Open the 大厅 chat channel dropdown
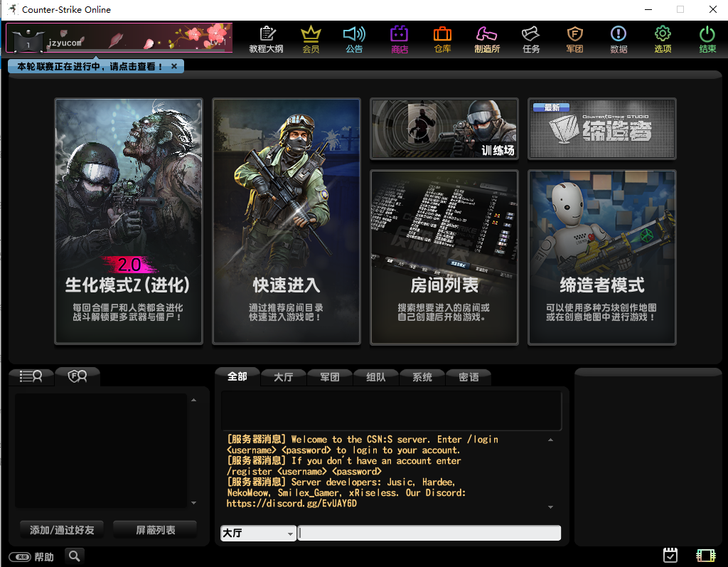The image size is (728, 567). (257, 533)
